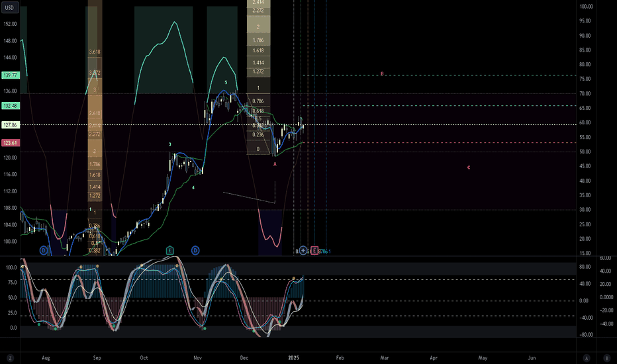Click 0.0000 on the far-right indicator scale
Viewport: 617px width, 364px height.
[x=606, y=298]
